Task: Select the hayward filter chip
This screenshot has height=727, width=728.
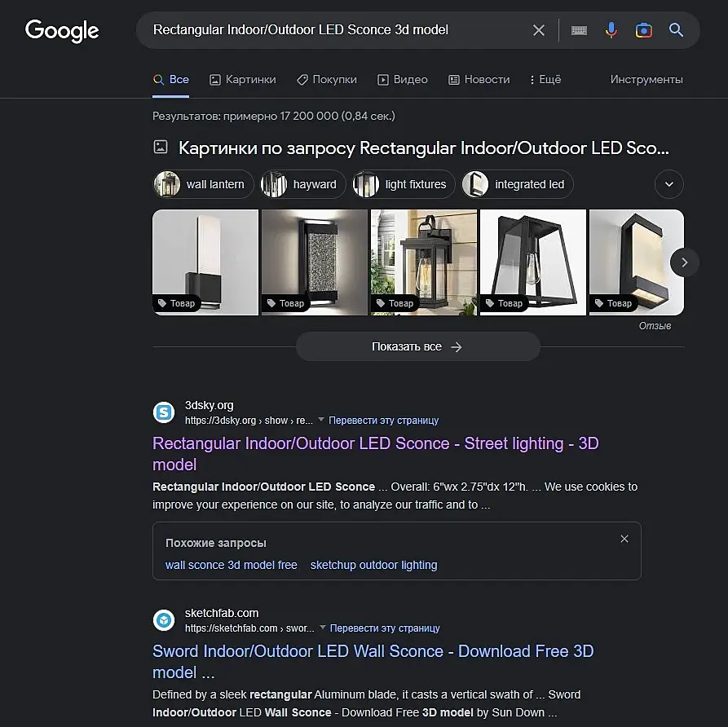Action: tap(302, 184)
